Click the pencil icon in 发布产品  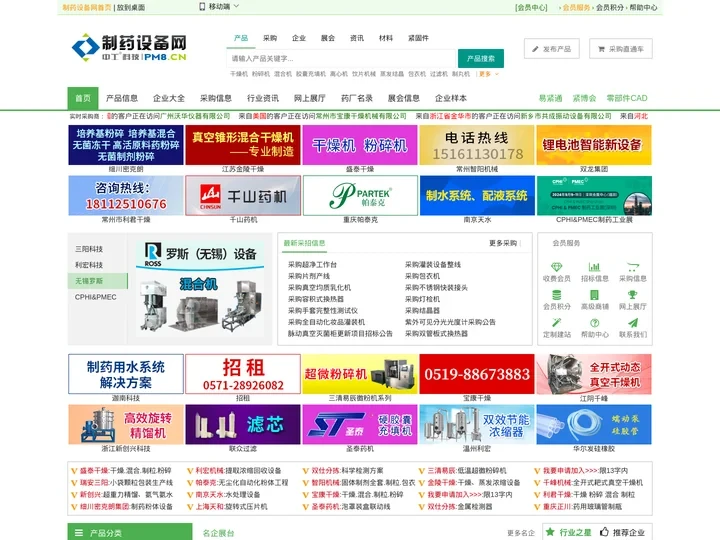[x=535, y=49]
